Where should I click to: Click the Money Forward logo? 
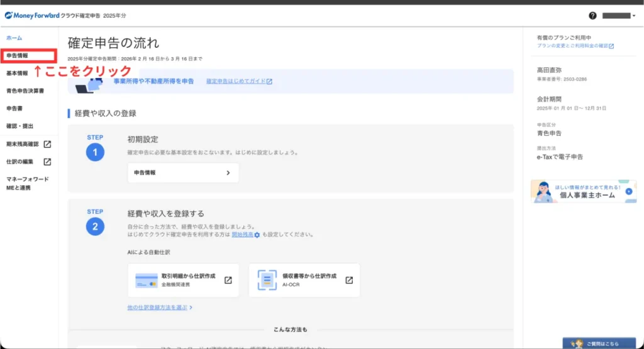(x=31, y=15)
